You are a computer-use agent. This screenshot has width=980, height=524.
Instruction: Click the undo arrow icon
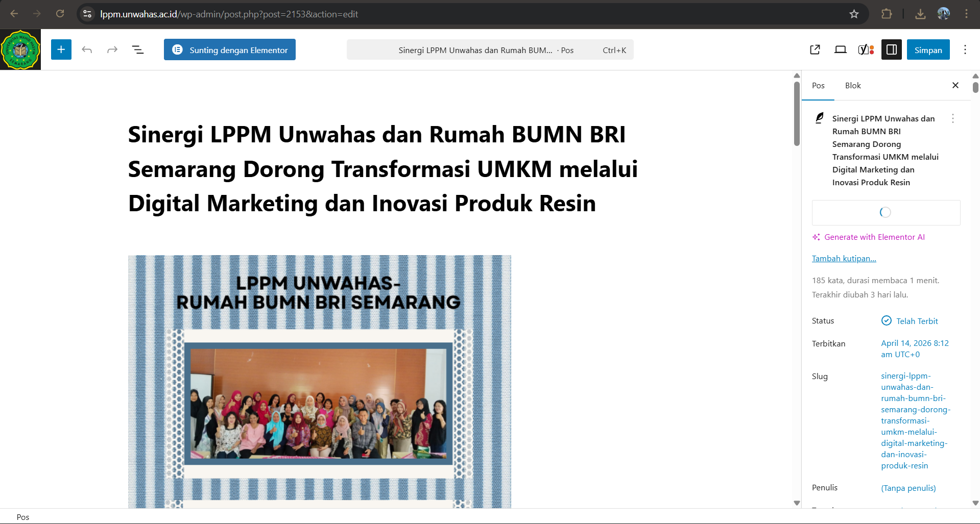tap(87, 49)
